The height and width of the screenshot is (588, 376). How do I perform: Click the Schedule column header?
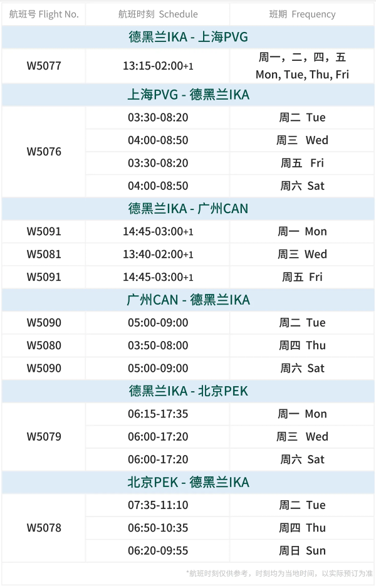coord(158,14)
